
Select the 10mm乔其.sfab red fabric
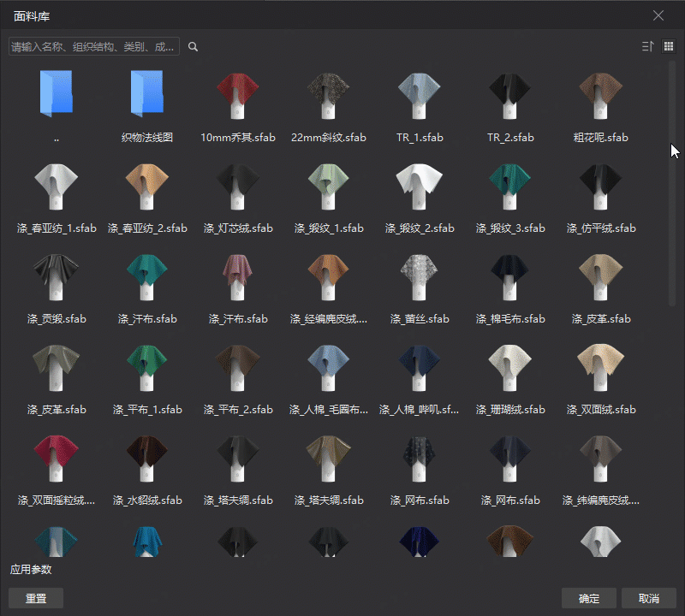pos(238,96)
